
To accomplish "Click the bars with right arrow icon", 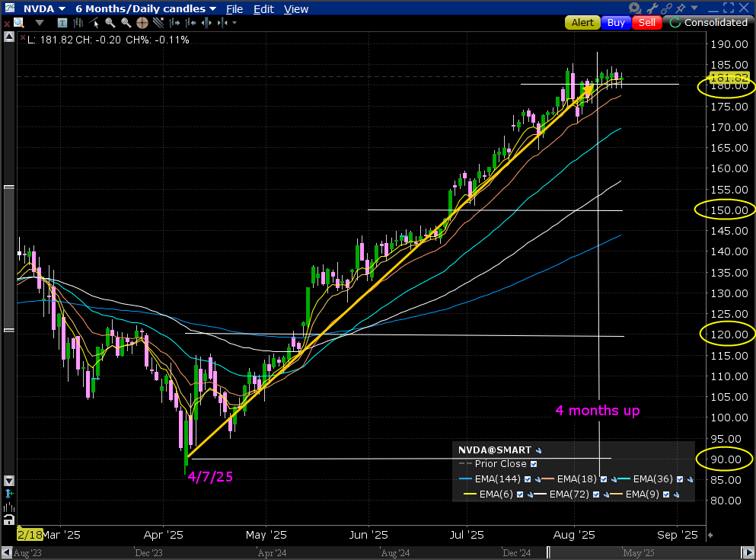I will pyautogui.click(x=174, y=23).
